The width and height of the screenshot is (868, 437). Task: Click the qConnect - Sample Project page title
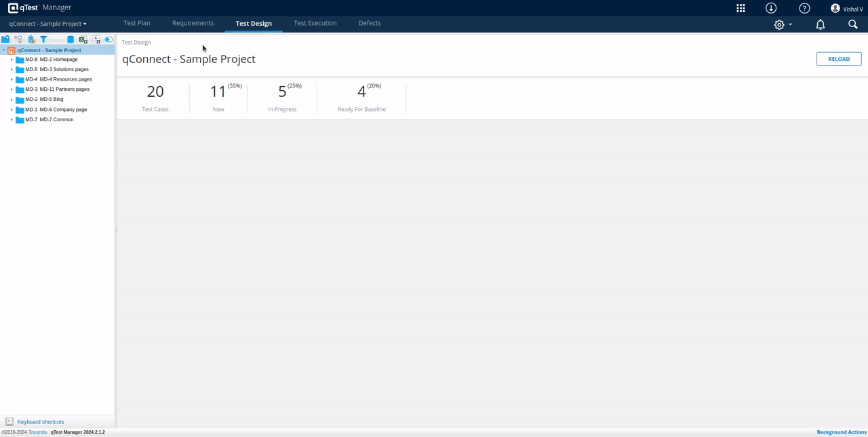coord(189,59)
